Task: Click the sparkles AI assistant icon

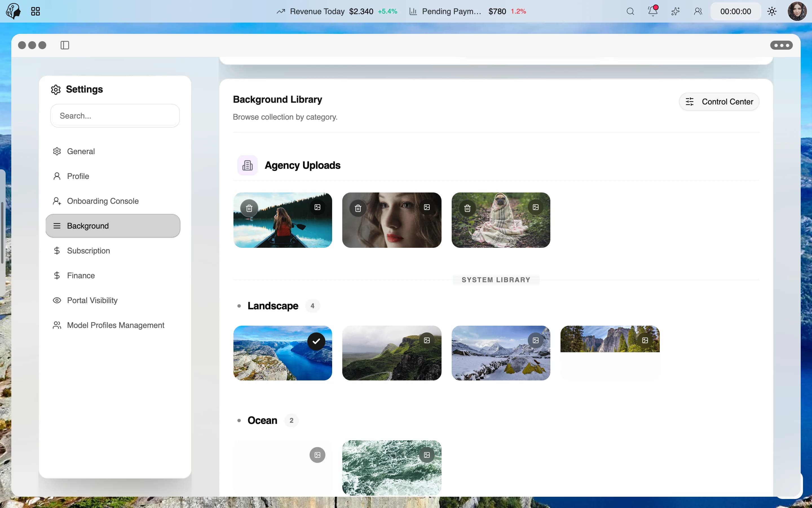Action: [x=675, y=11]
